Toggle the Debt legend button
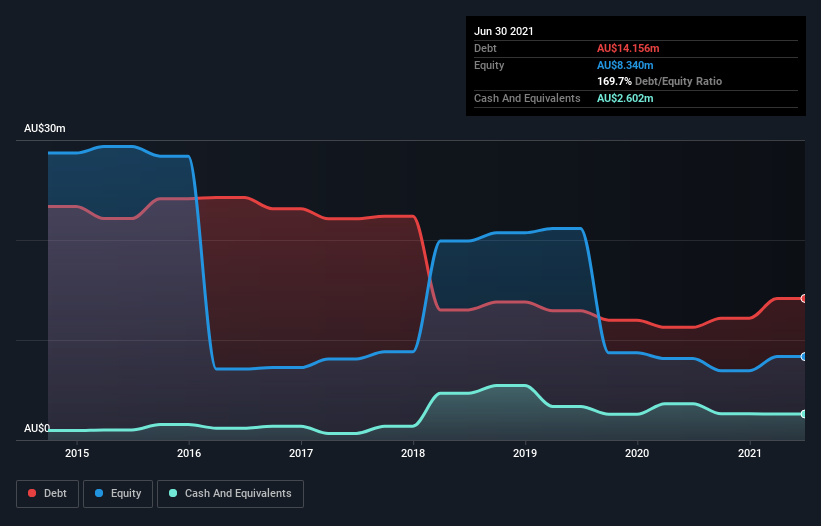The width and height of the screenshot is (821, 526). click(48, 494)
